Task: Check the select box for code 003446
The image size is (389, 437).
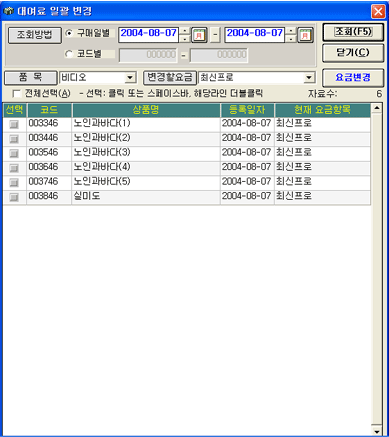Action: (x=14, y=139)
